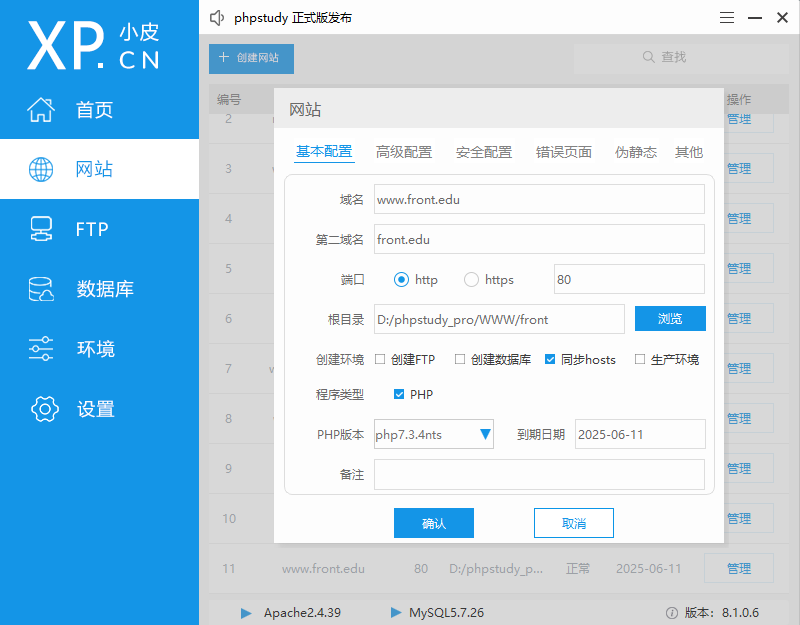Click the 到期日期 field showing 2025-06-11
Viewport: 800px width, 625px height.
640,434
